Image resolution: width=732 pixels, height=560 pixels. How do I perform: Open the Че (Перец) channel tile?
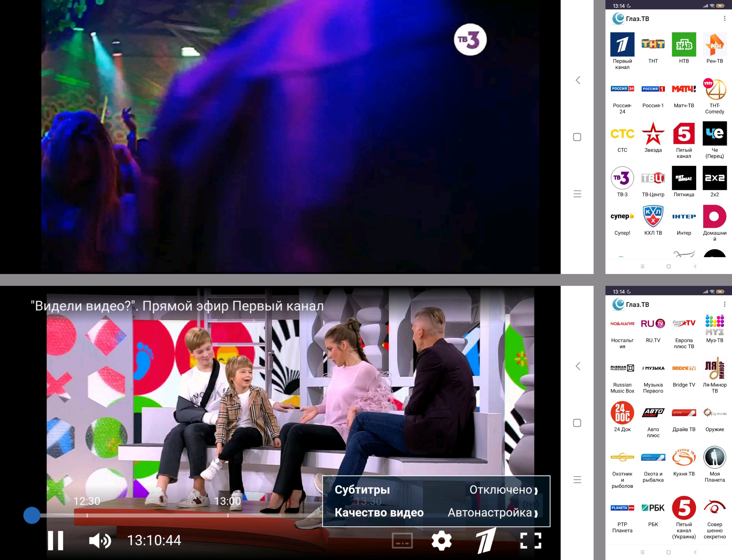[x=714, y=140]
